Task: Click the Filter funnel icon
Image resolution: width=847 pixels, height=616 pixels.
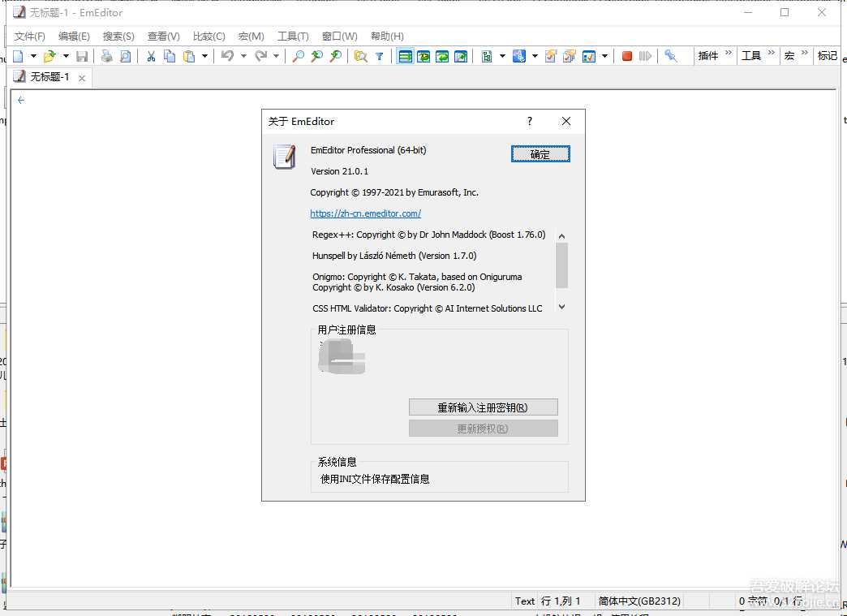Action: 379,56
